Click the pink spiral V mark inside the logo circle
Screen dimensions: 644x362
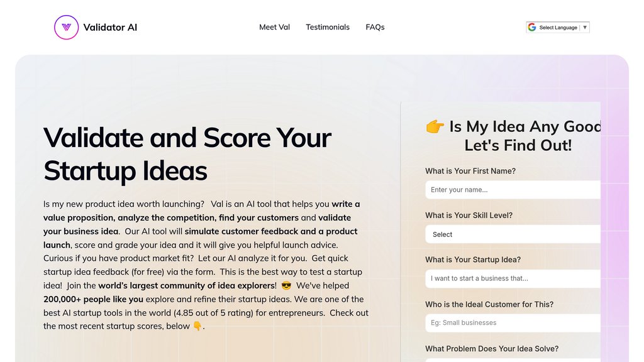[65, 27]
